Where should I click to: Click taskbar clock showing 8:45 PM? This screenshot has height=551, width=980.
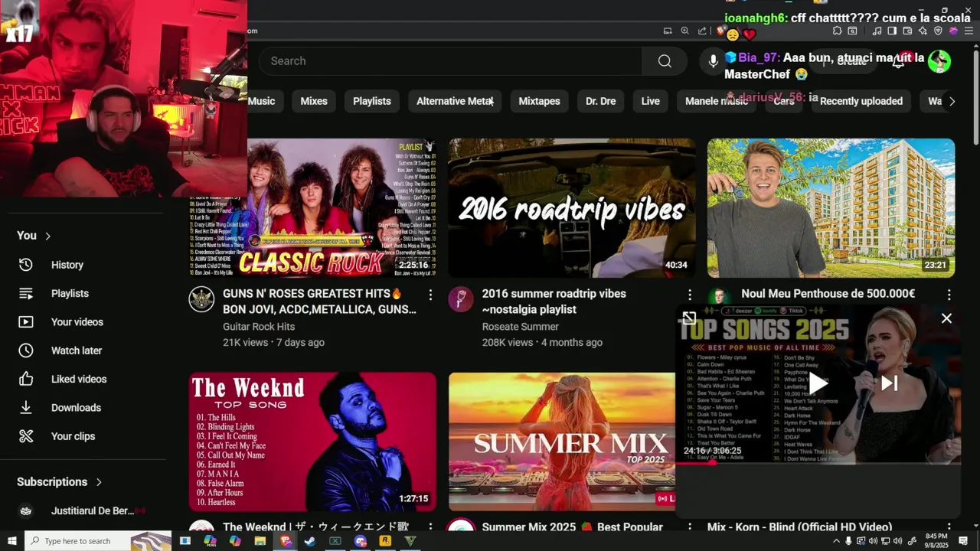[x=936, y=541]
